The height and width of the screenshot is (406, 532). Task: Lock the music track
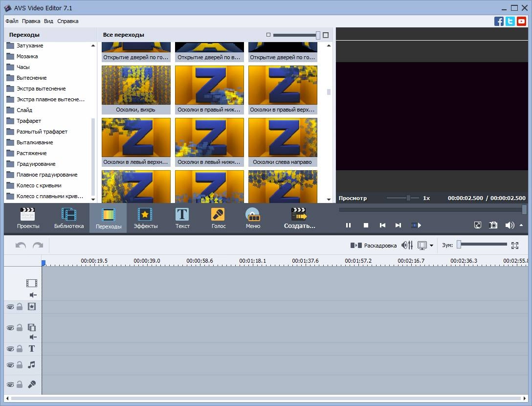20,364
